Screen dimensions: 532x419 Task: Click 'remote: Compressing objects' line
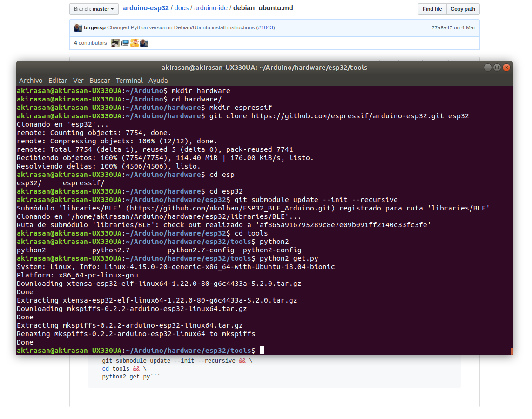(x=117, y=141)
